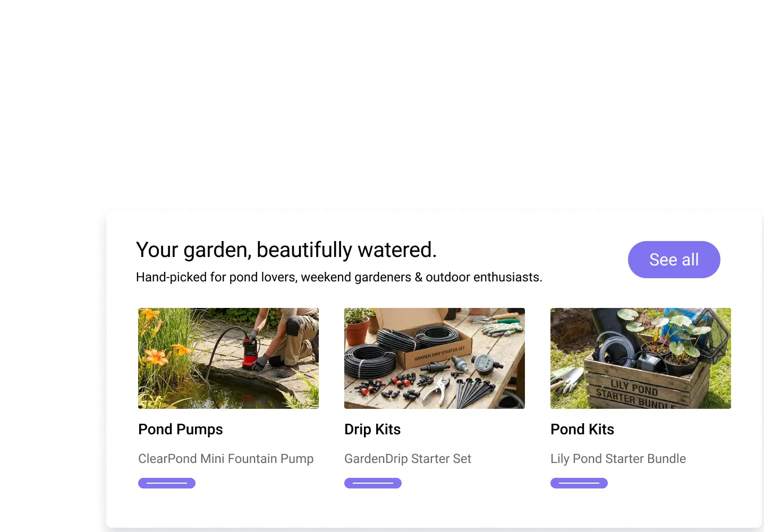
Task: Open the Pond Pumps product image
Action: (x=228, y=358)
